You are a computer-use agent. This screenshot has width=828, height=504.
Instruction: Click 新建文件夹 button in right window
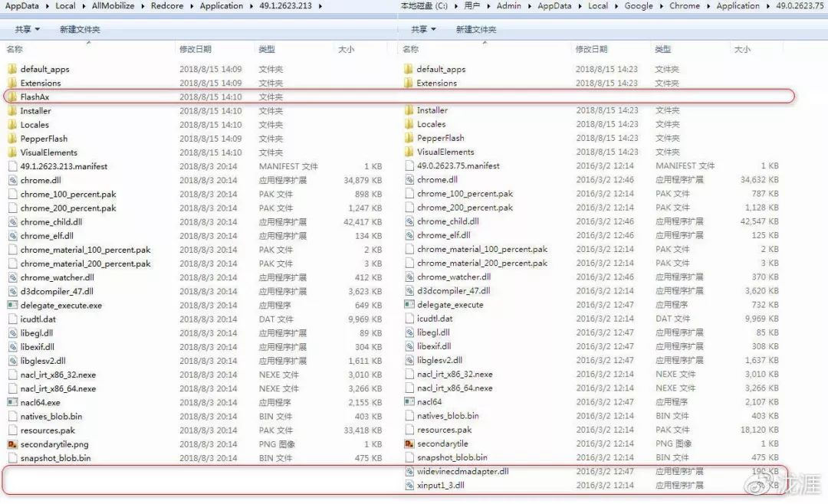[476, 30]
